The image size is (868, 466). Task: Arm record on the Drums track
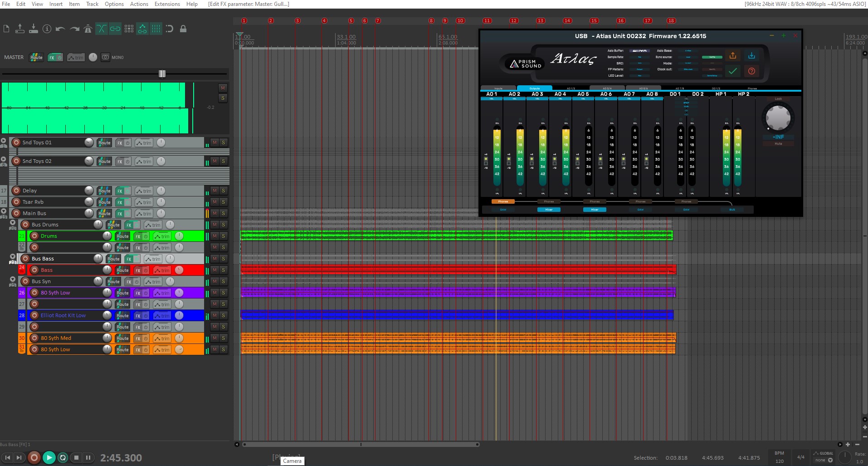34,236
